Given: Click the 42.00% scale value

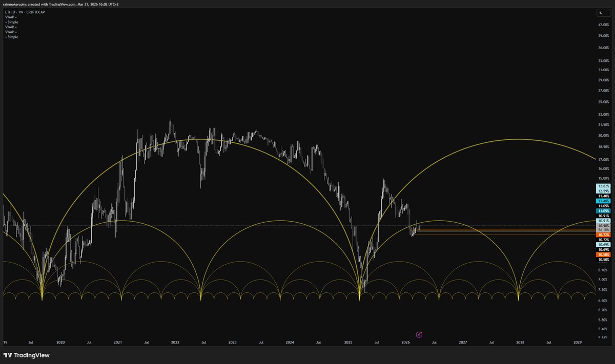Looking at the screenshot, I should tap(603, 25).
